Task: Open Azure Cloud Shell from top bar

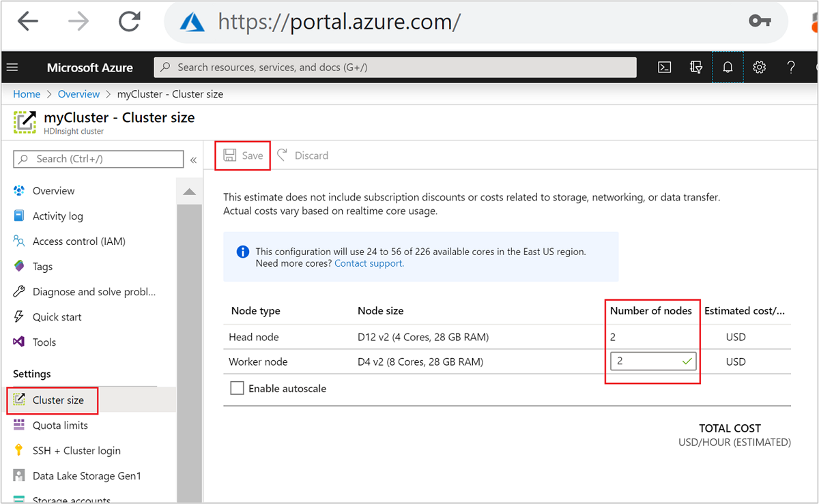Action: point(664,67)
